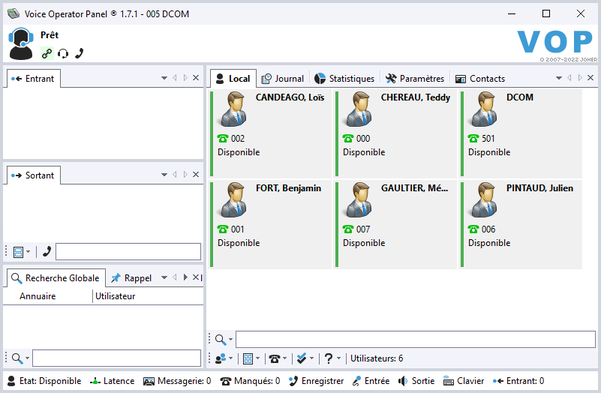Image resolution: width=601 pixels, height=393 pixels.
Task: Select the Local tab
Action: (x=233, y=79)
